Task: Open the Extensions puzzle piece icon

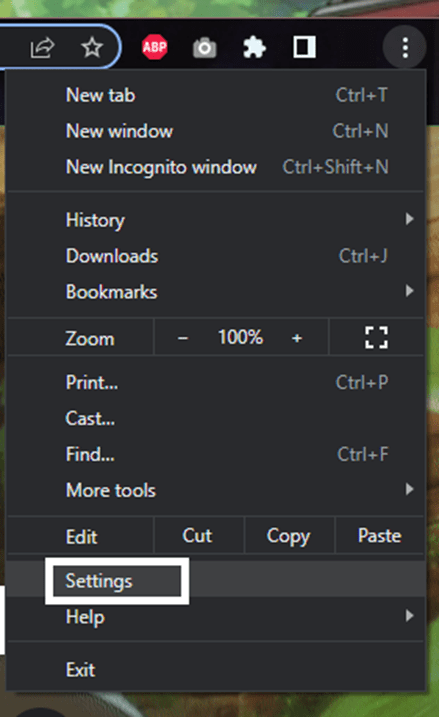Action: [254, 47]
